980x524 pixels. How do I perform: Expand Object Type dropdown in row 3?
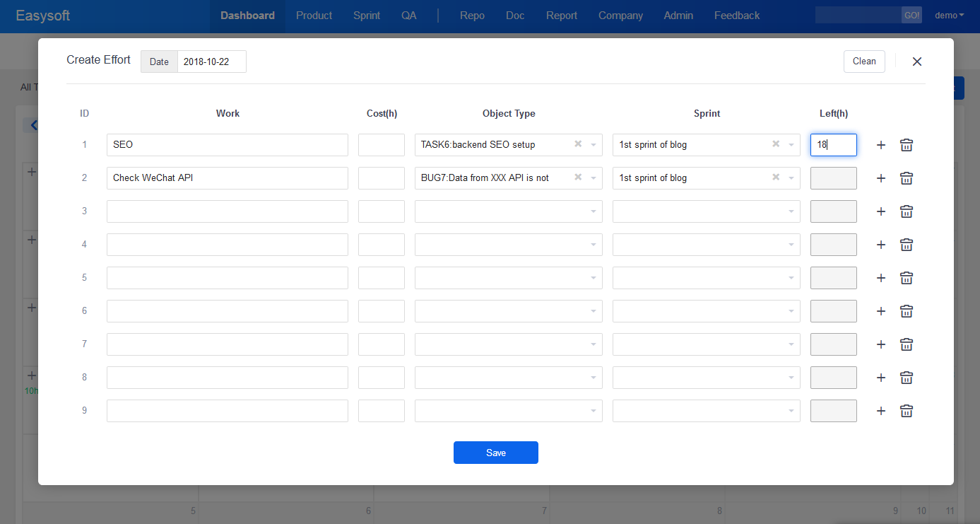point(509,211)
